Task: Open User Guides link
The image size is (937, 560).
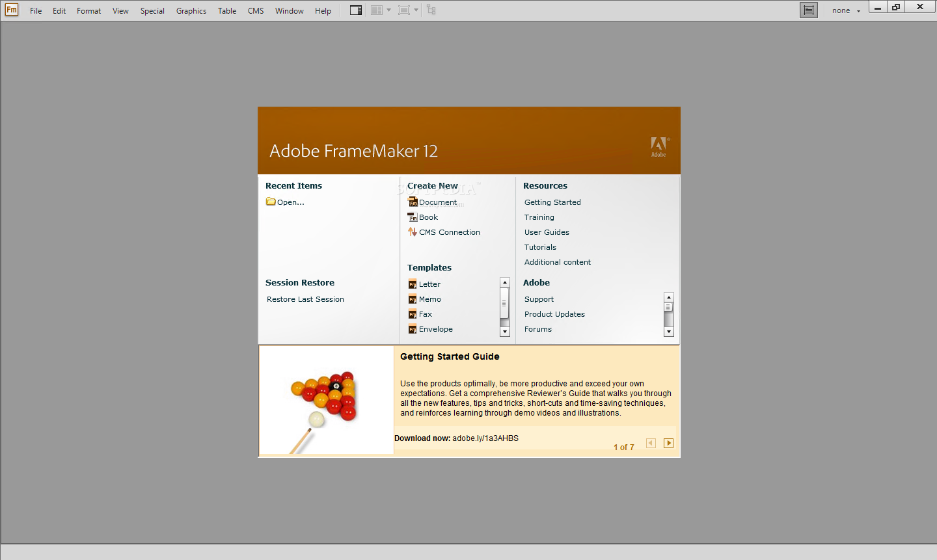Action: click(x=547, y=232)
